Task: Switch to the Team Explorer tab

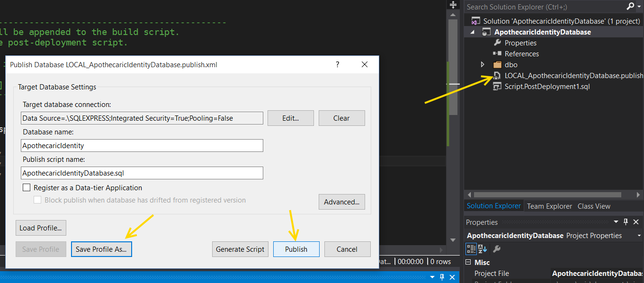Action: [549, 206]
